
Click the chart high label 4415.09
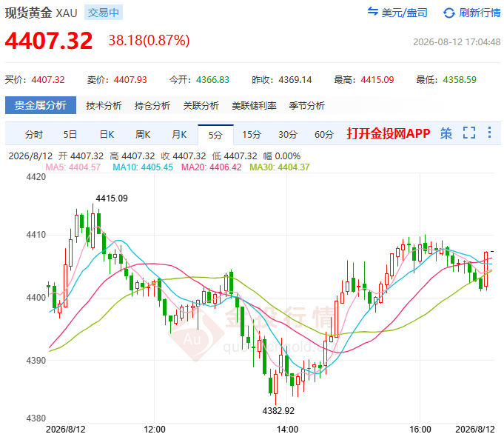[x=112, y=198]
